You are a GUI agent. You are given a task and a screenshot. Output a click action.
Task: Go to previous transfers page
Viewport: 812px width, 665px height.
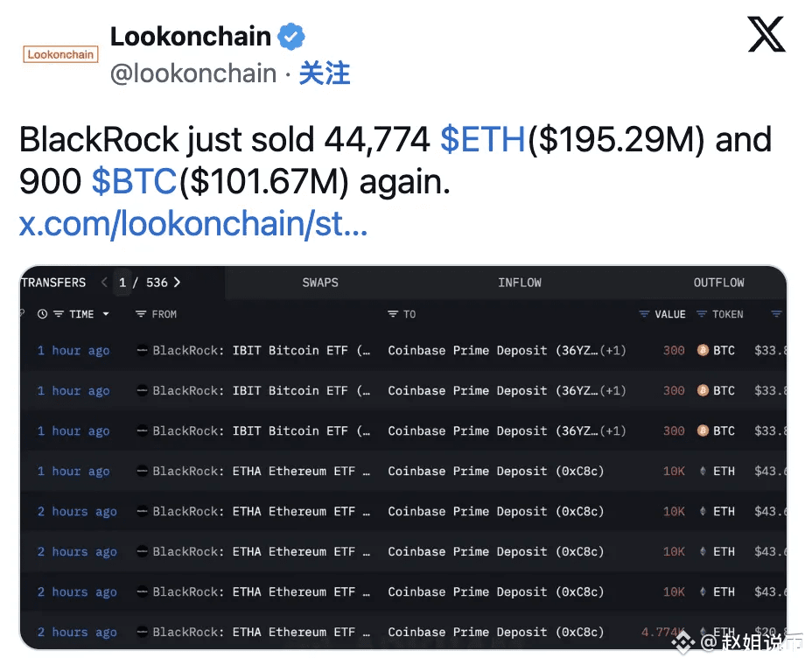point(104,283)
